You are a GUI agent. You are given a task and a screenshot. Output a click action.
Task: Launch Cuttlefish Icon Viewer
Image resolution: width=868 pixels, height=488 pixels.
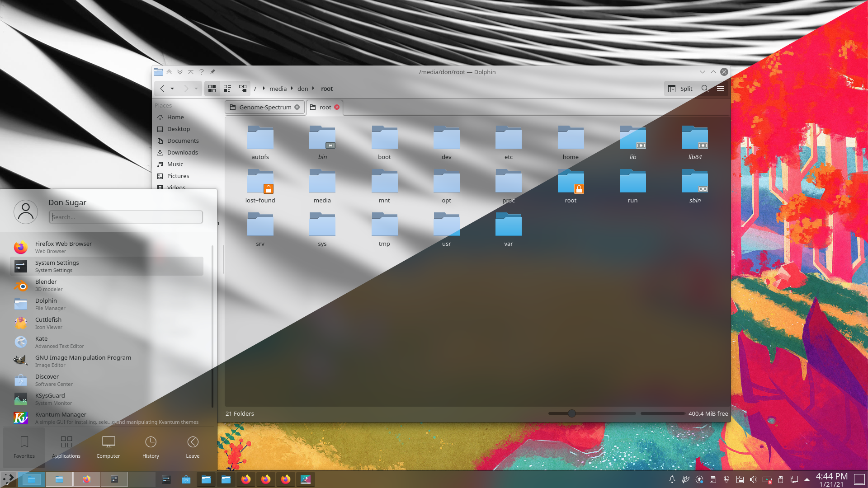coord(107,323)
